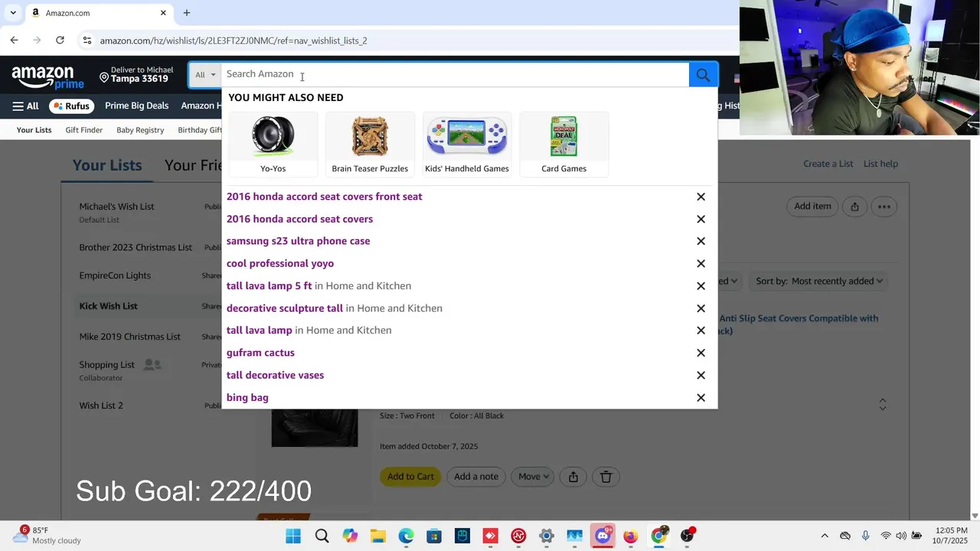Open Microsoft Edge from taskbar
The height and width of the screenshot is (551, 980).
[406, 536]
